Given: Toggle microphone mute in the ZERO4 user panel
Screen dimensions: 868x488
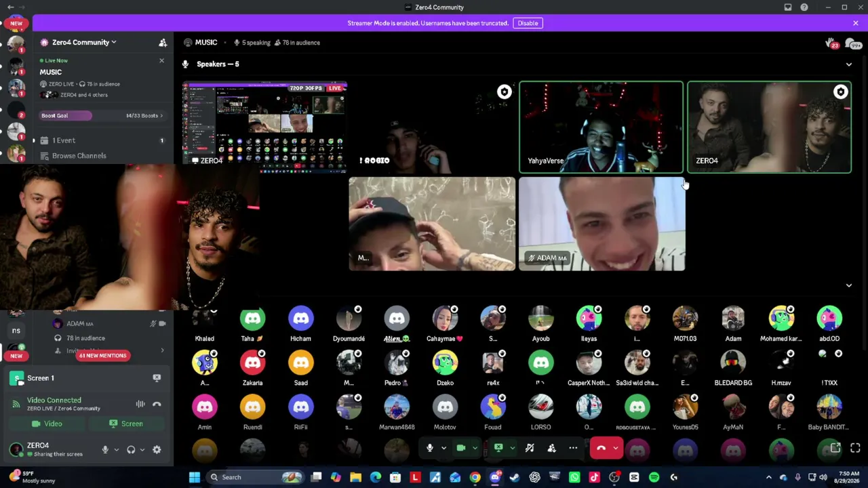Looking at the screenshot, I should (x=105, y=449).
